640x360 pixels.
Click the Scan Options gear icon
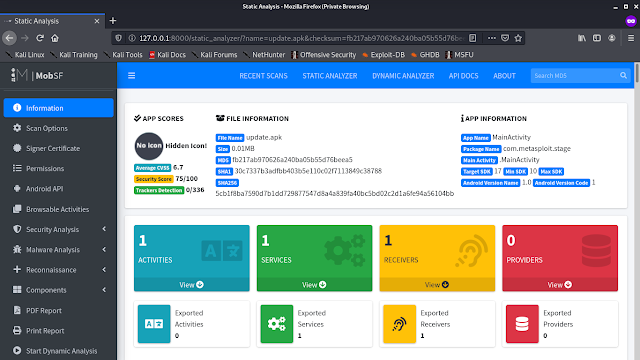17,128
